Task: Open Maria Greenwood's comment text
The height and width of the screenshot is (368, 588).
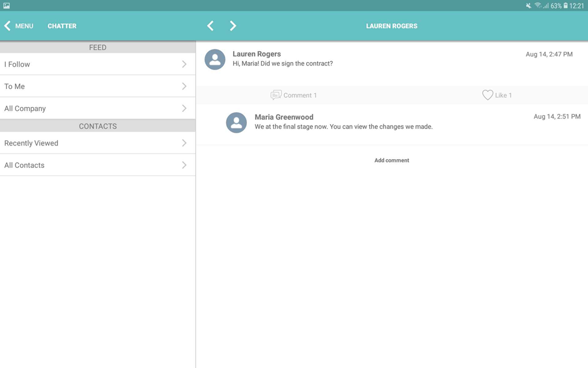Action: pos(343,126)
